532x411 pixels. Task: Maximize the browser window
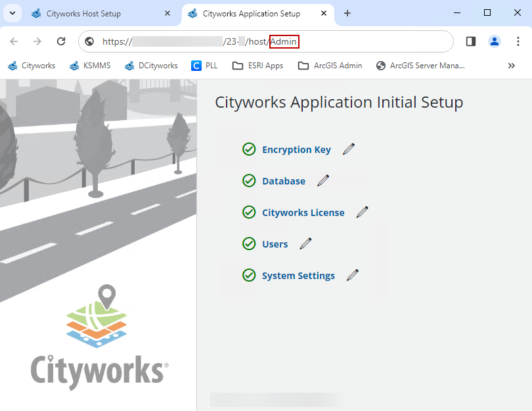pos(487,13)
